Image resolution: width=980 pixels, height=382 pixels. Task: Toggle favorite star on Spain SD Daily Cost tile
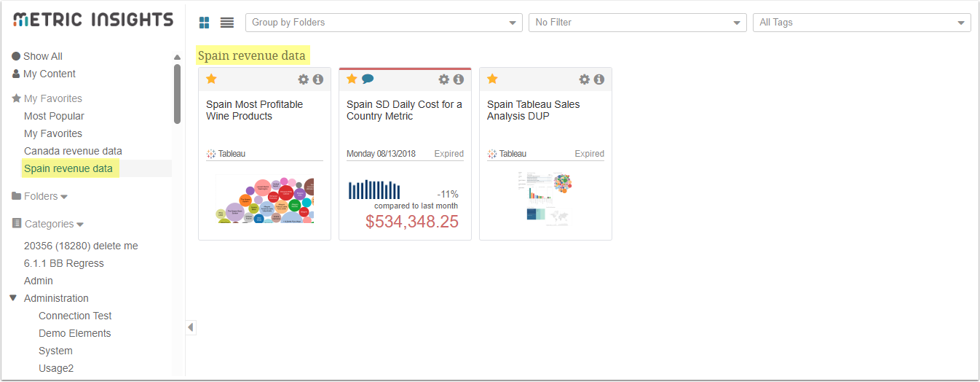click(x=352, y=79)
